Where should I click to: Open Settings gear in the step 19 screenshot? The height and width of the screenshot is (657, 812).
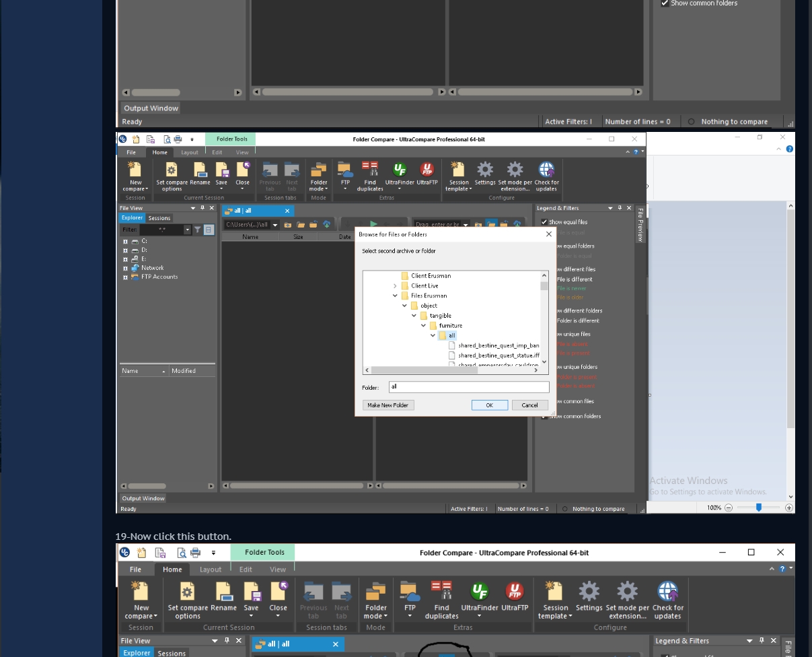click(x=589, y=597)
